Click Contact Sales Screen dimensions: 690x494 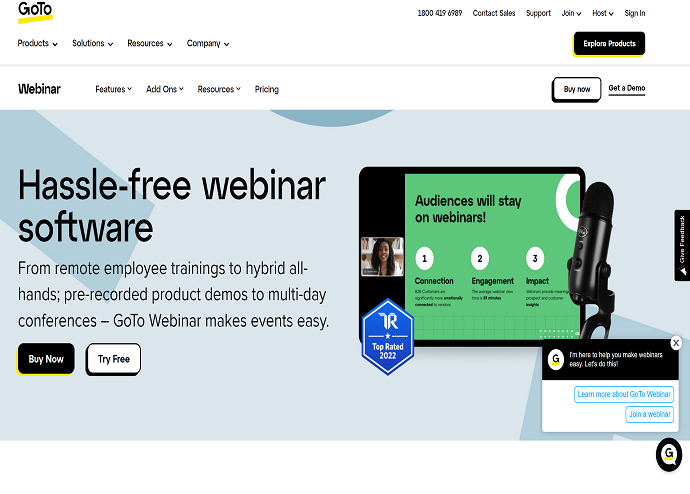click(494, 13)
